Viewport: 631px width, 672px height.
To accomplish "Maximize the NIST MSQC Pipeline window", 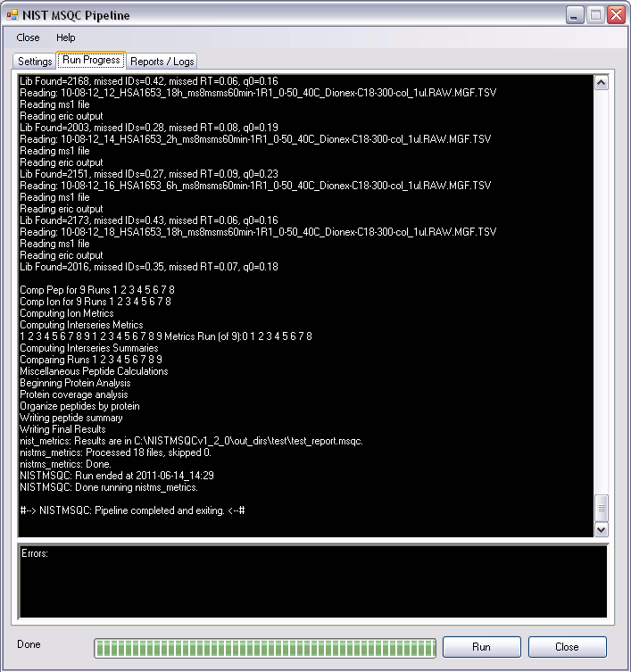I will click(x=595, y=15).
